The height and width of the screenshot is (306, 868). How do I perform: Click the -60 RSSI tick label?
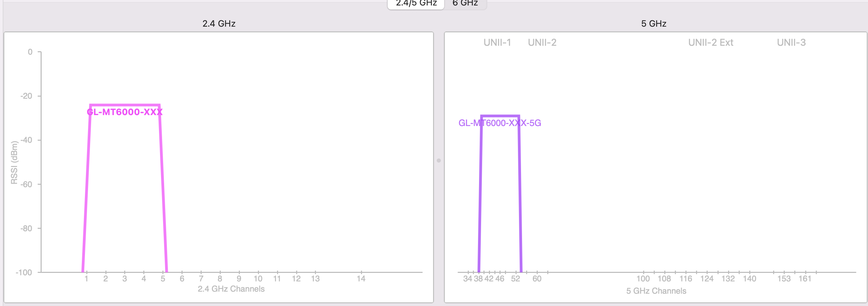pos(26,184)
